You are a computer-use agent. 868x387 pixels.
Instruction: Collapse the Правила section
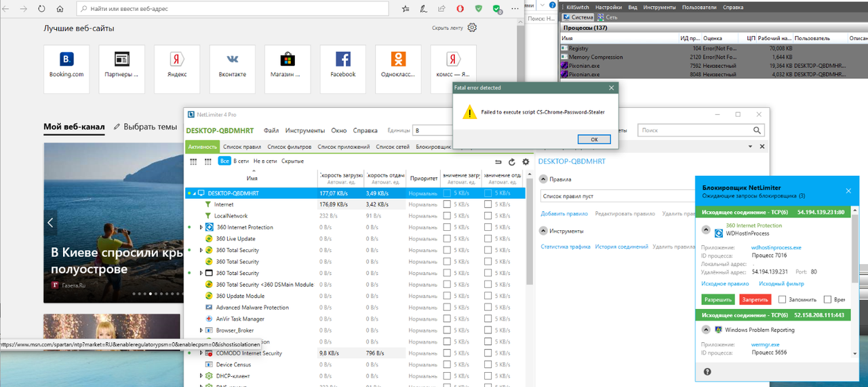(543, 179)
